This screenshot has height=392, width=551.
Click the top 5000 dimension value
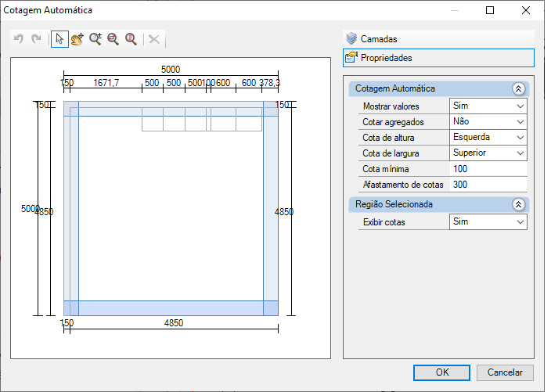click(x=171, y=70)
